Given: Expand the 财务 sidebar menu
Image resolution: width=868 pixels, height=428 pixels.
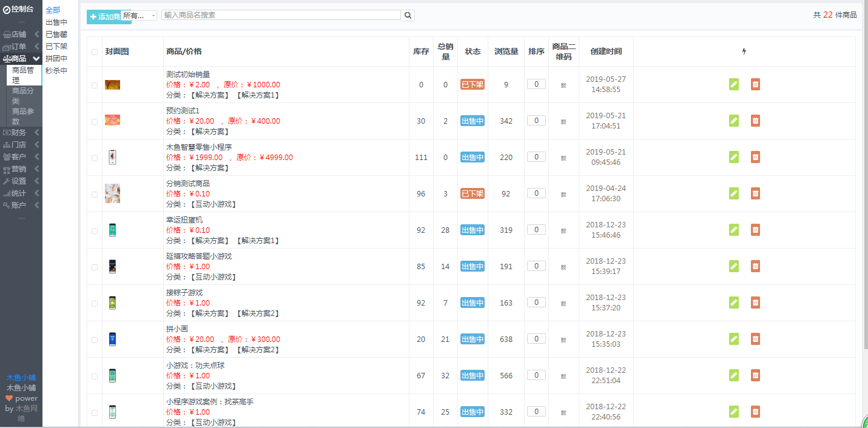Looking at the screenshot, I should [x=21, y=132].
